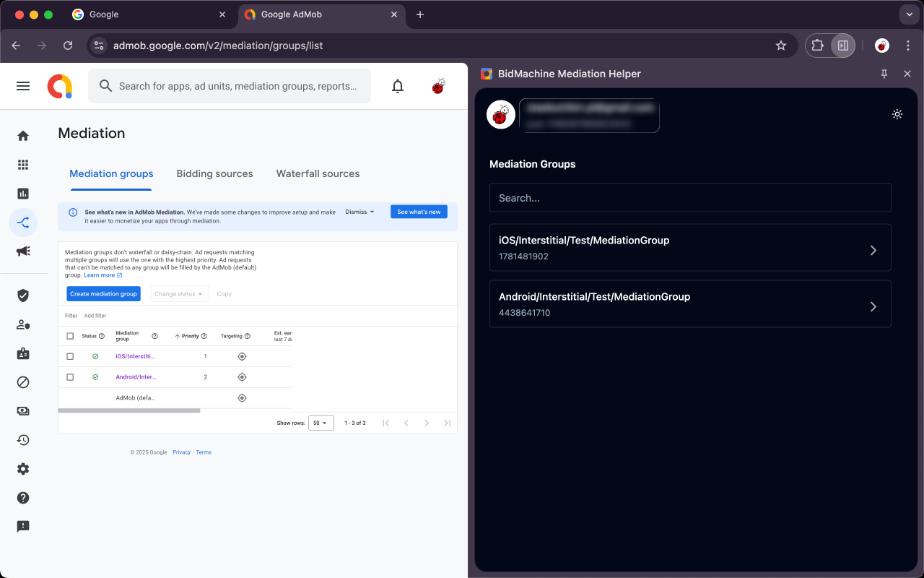This screenshot has width=924, height=578.
Task: Expand iOS/Interstitial/Test/MediationGroup in helper panel
Action: (690, 248)
